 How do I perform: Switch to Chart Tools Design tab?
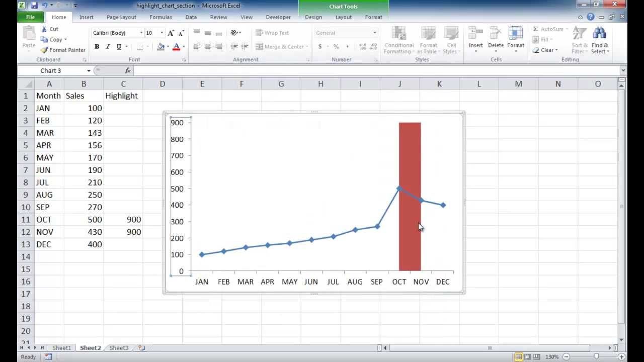point(313,17)
